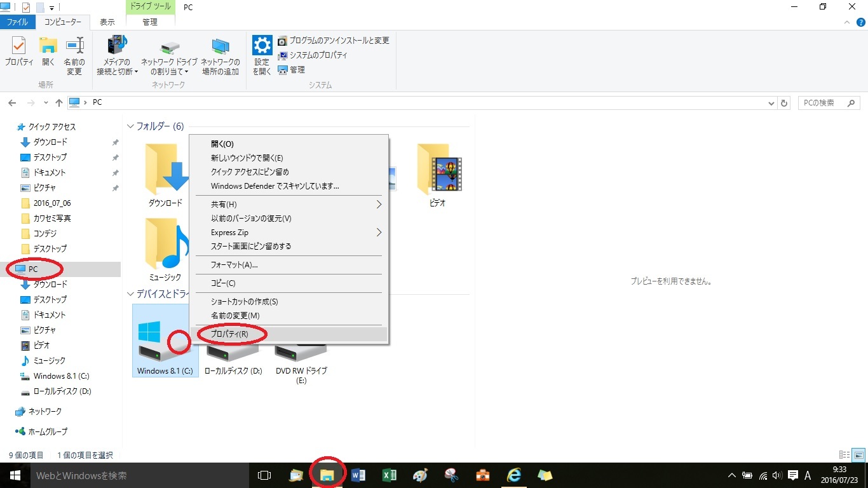Expand the Share (共有(H)) submenu
This screenshot has height=488, width=868.
click(x=289, y=205)
